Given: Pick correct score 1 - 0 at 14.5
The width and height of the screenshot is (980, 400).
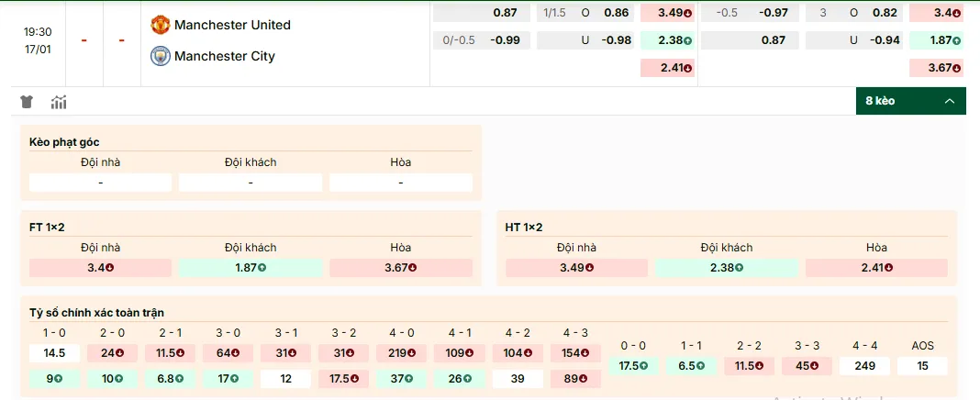Looking at the screenshot, I should pos(54,353).
